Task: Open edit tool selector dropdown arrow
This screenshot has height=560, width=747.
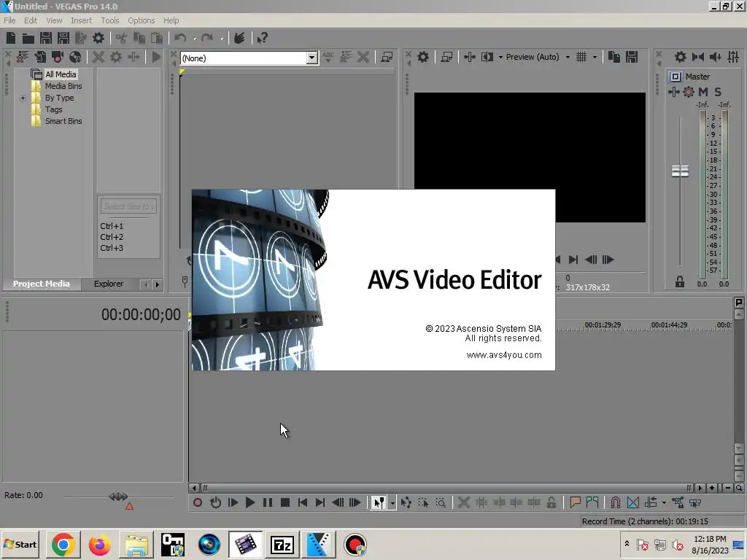Action: click(x=392, y=502)
